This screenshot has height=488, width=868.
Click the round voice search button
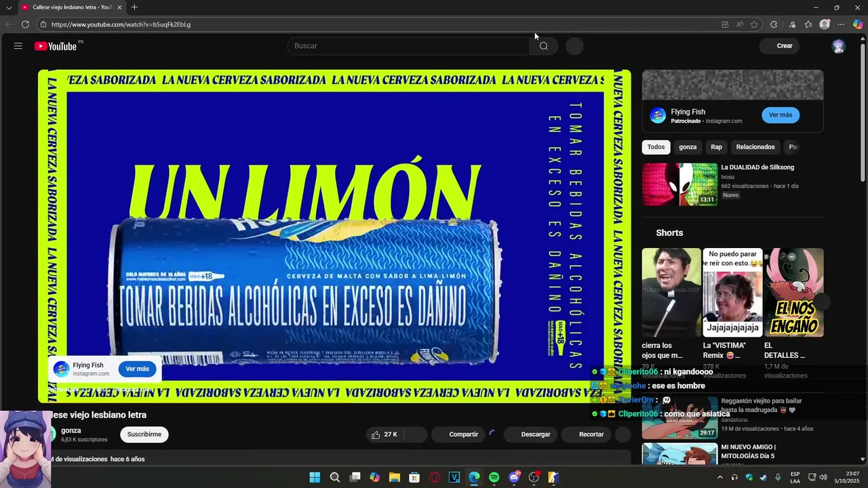tap(574, 46)
